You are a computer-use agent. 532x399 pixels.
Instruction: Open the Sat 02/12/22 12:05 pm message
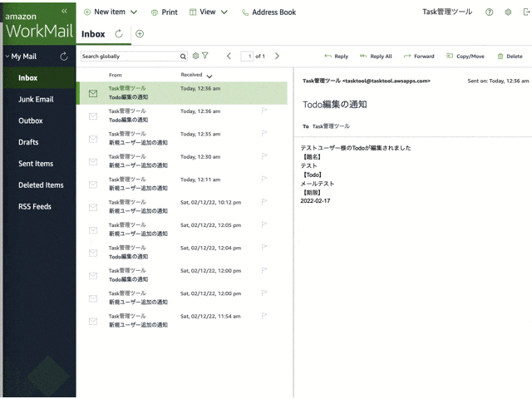click(181, 229)
